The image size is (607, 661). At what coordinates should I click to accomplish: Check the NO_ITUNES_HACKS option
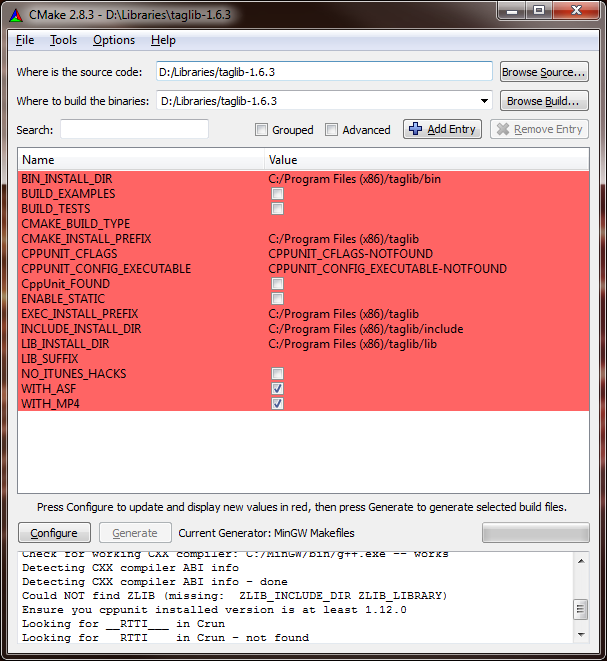(277, 373)
